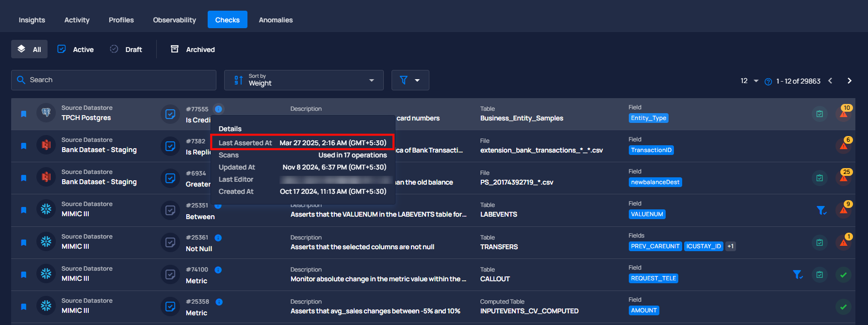The height and width of the screenshot is (325, 868).
Task: Click the pagination help icon
Action: pyautogui.click(x=768, y=82)
